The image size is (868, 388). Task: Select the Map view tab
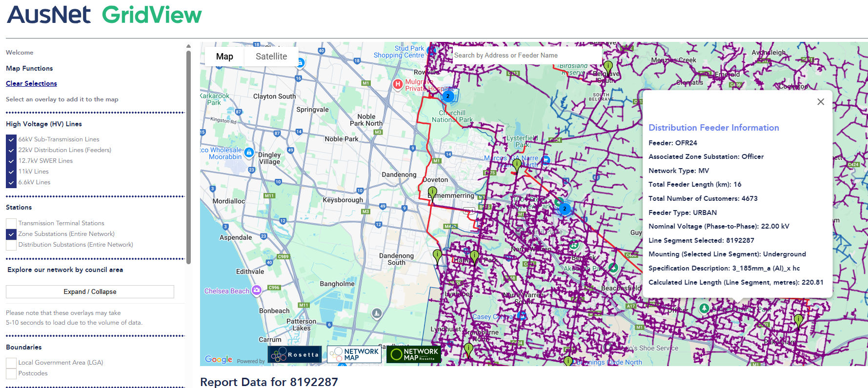tap(224, 57)
